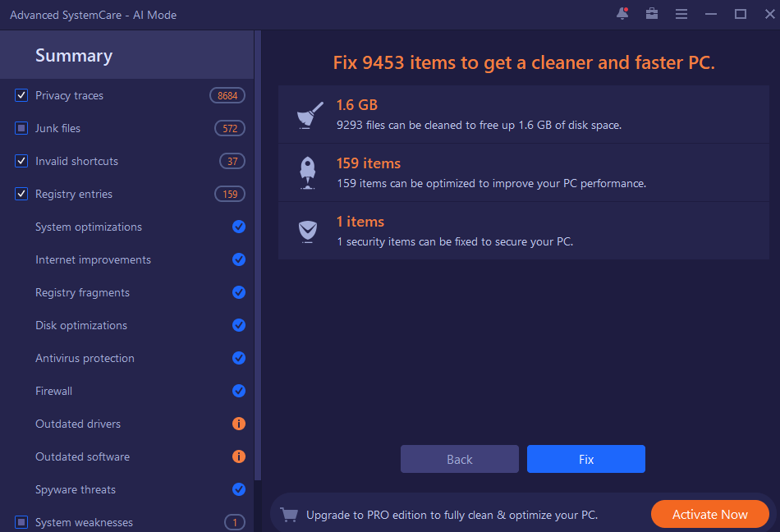
Task: Click the 159 items heading
Action: click(x=368, y=163)
